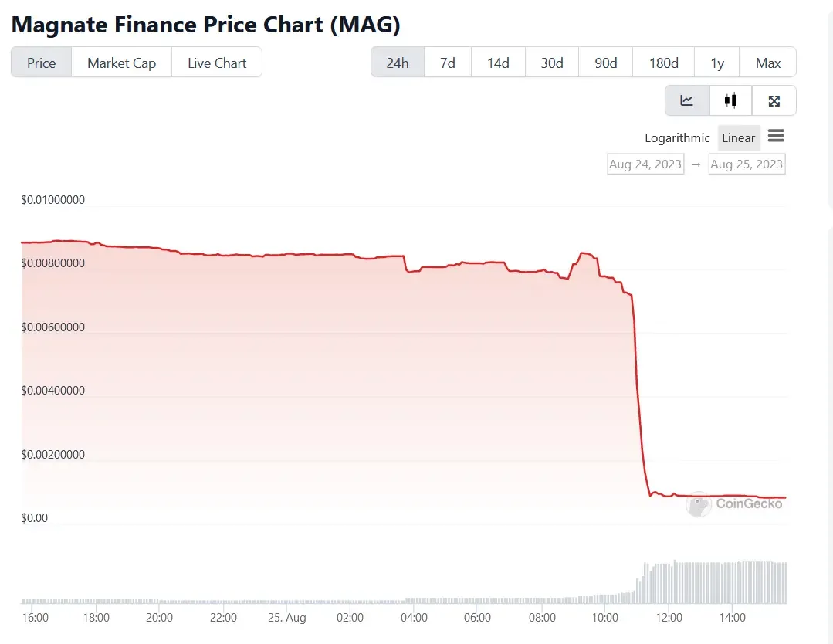Open the chart hamburger menu icon
833x644 pixels.
pos(776,136)
